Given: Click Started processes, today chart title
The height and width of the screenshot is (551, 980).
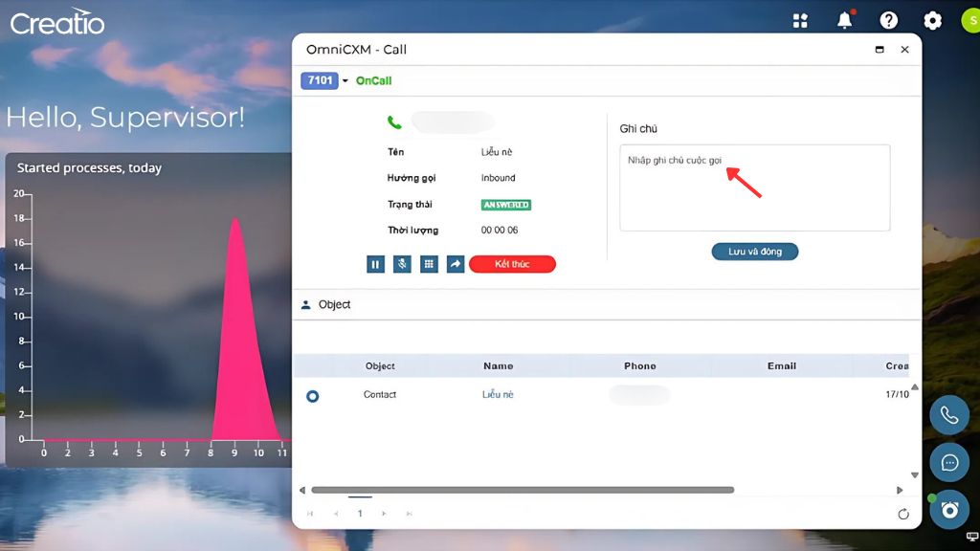Looking at the screenshot, I should pyautogui.click(x=89, y=167).
